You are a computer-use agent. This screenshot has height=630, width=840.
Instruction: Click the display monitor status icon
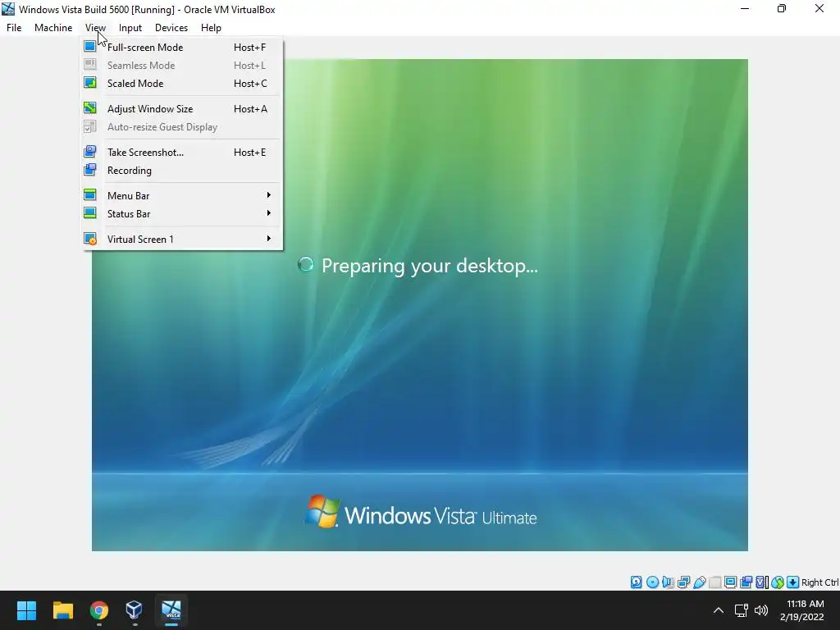click(730, 582)
